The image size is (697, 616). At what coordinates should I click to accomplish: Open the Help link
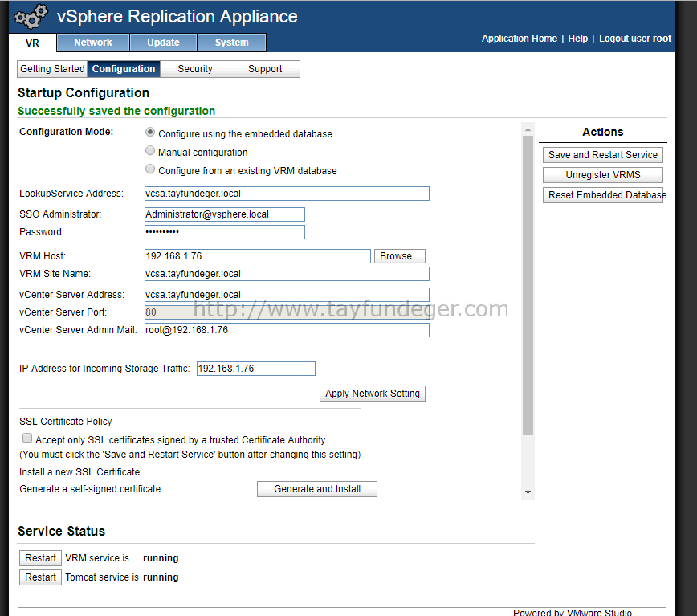577,39
